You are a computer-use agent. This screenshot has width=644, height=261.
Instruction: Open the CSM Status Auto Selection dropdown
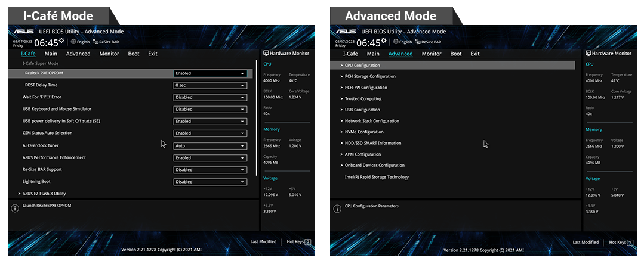[210, 133]
